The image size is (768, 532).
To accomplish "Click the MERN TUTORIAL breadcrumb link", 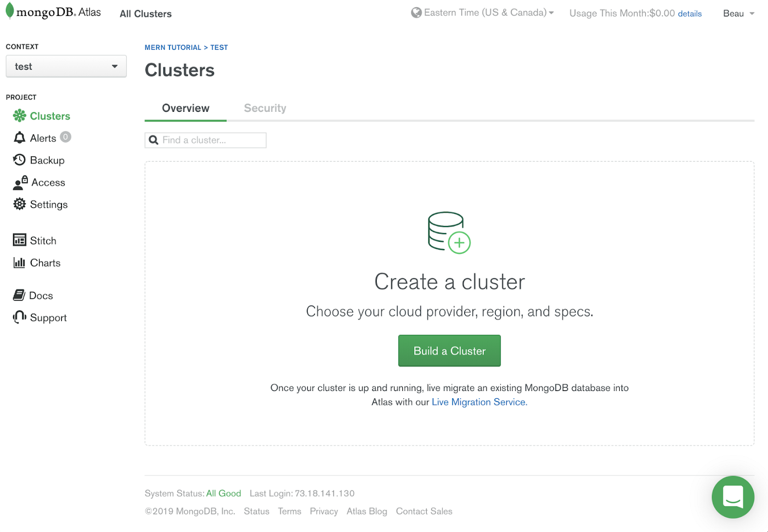I will pyautogui.click(x=173, y=48).
